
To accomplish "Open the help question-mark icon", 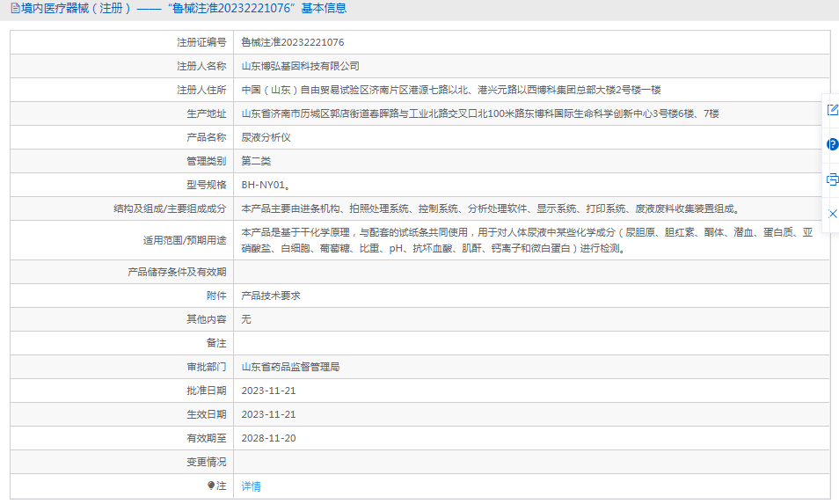I will pos(832,144).
